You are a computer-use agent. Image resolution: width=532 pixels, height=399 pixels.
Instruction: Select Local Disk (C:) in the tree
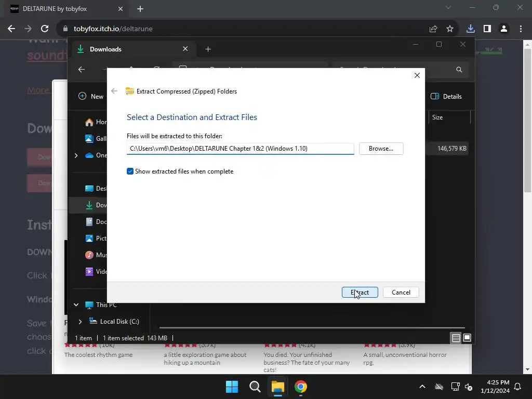(114, 321)
